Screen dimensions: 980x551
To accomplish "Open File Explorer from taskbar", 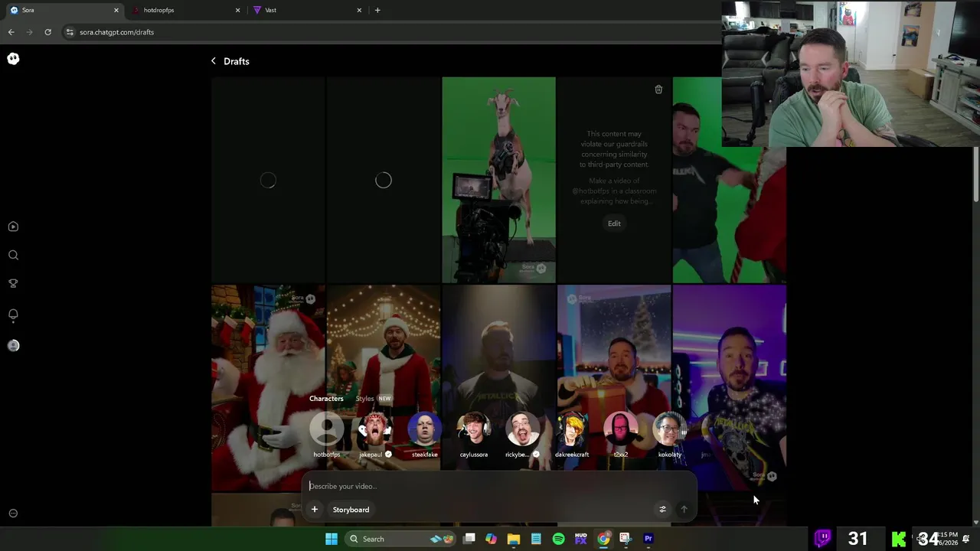I will [x=514, y=539].
